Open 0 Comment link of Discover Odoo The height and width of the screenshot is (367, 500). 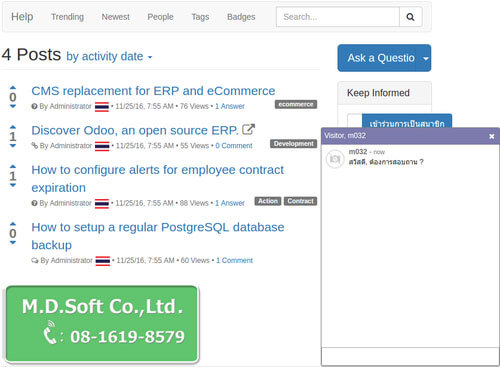[234, 146]
